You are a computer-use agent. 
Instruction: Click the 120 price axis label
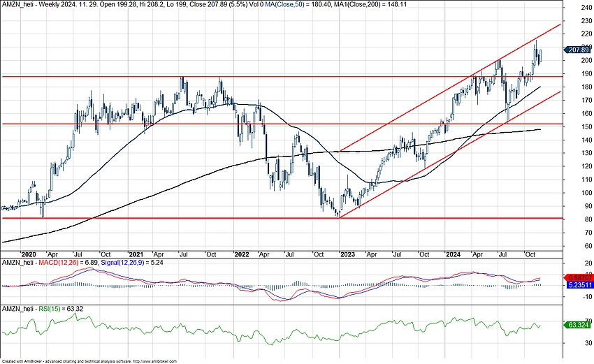click(x=587, y=166)
